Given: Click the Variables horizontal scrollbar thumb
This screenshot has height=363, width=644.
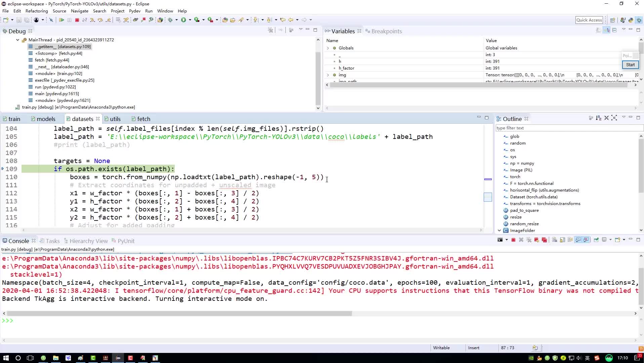Looking at the screenshot, I should pyautogui.click(x=479, y=85).
